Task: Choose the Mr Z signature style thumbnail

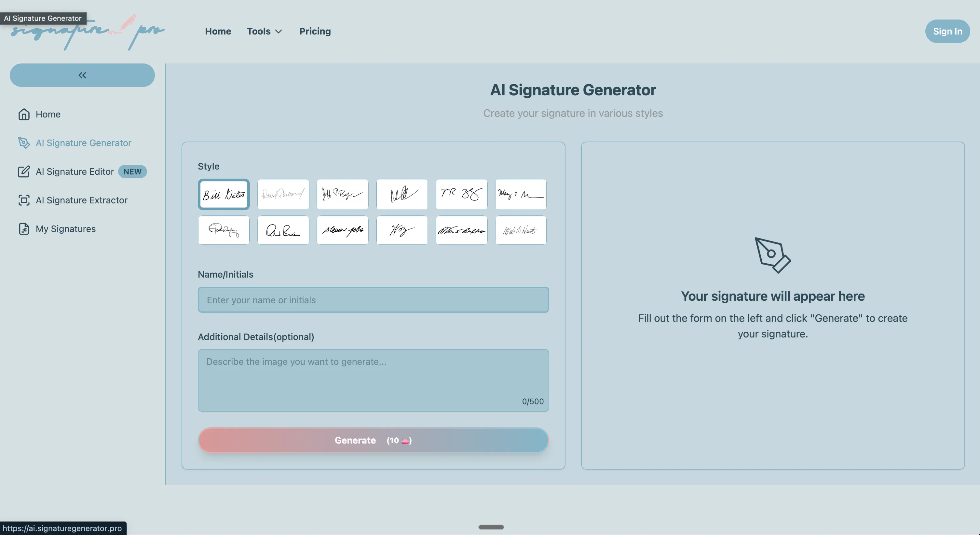Action: [461, 194]
